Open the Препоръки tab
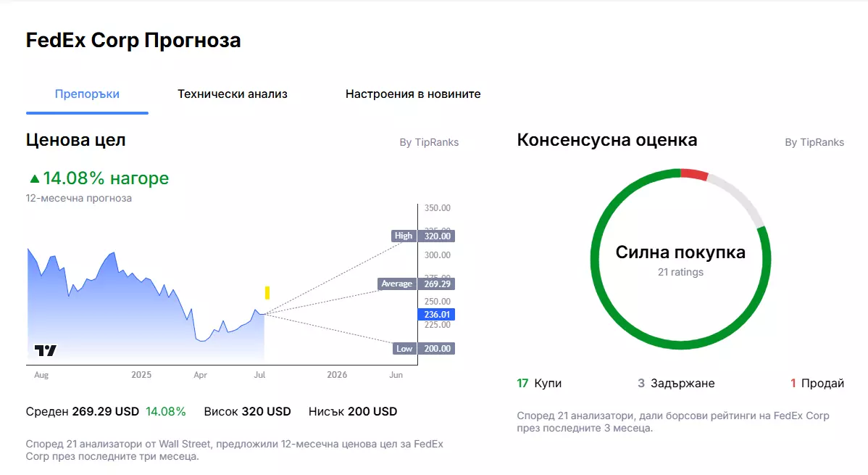 (x=87, y=94)
